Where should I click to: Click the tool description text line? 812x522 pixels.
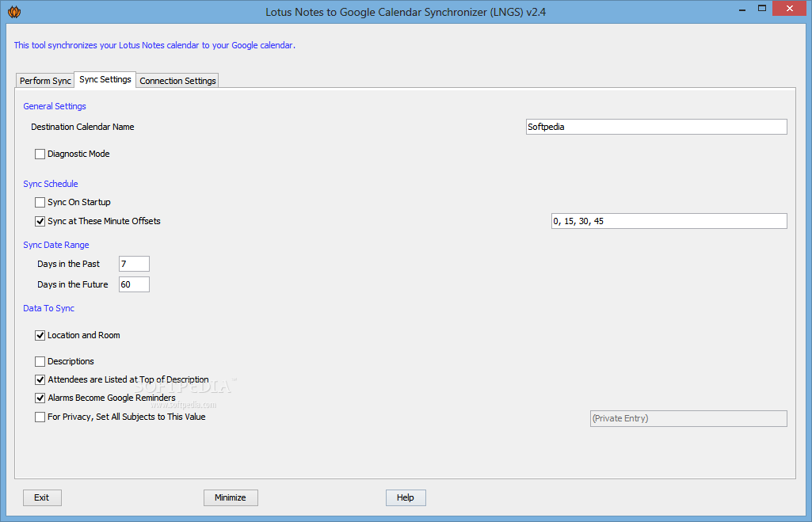[x=154, y=45]
